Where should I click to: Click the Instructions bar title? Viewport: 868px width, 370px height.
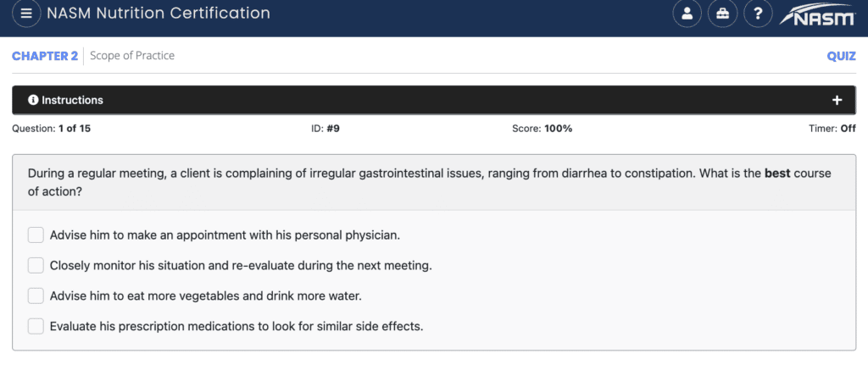[72, 100]
